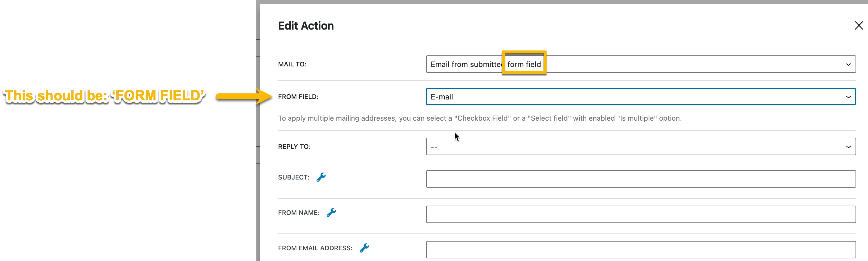
Task: Click the chevron arrow of Reply To select
Action: pos(848,147)
